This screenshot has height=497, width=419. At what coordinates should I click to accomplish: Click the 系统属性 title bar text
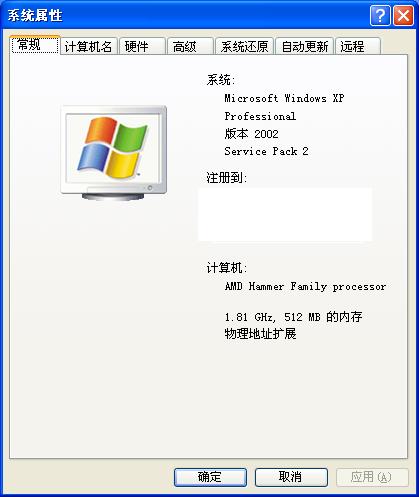tap(35, 16)
